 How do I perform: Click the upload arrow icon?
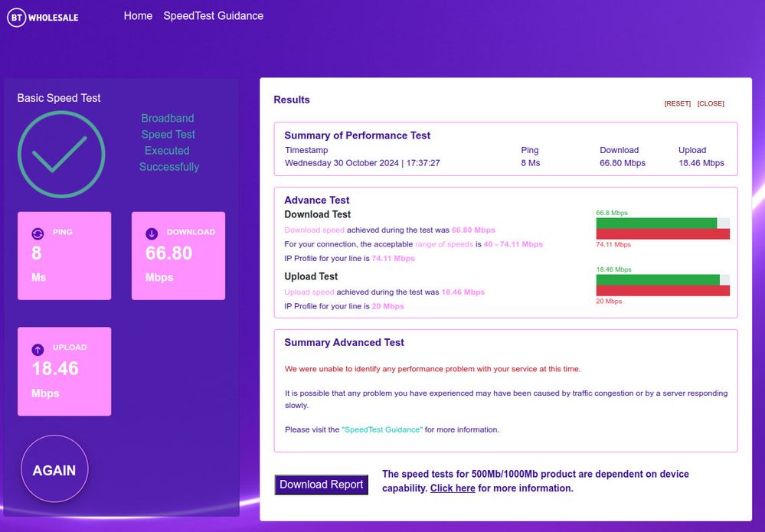pyautogui.click(x=38, y=349)
